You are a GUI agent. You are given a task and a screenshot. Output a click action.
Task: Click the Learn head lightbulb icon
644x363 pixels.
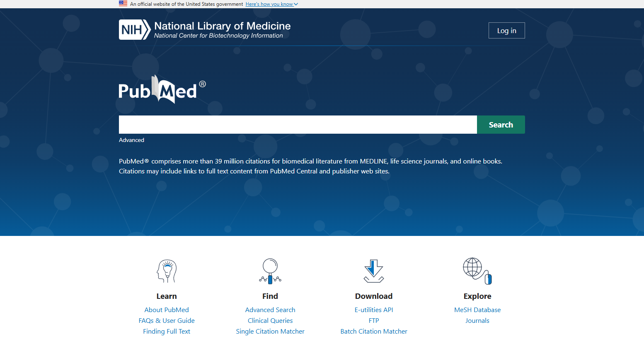pyautogui.click(x=167, y=271)
